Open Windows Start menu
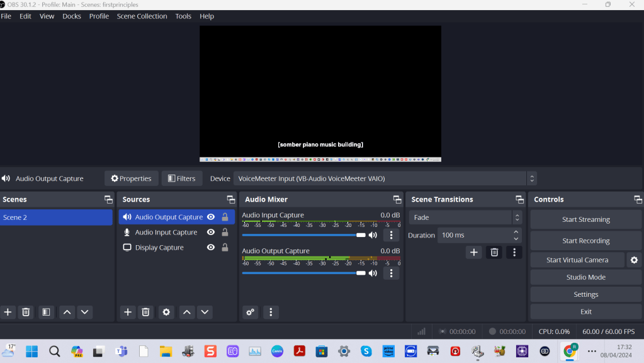Screen dimensions: 644x363 point(31,351)
